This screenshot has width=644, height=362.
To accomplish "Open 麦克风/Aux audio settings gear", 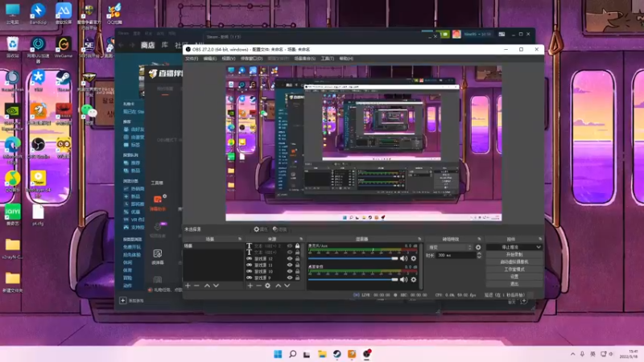I will (414, 258).
